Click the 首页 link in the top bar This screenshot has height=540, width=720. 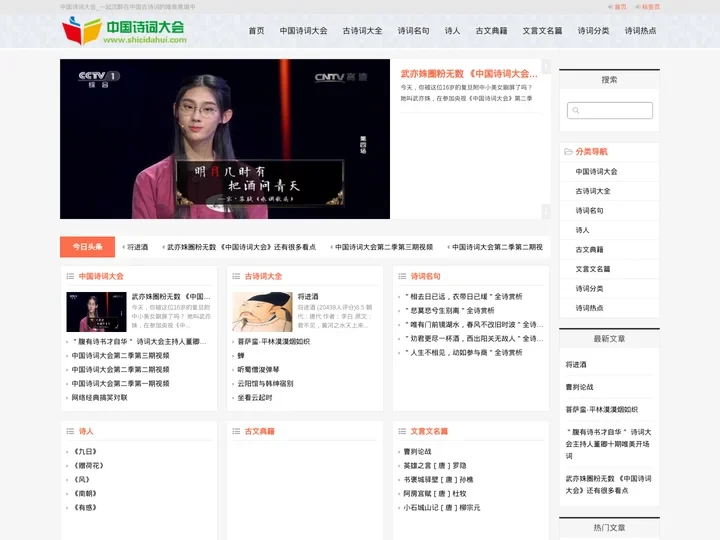(620, 7)
